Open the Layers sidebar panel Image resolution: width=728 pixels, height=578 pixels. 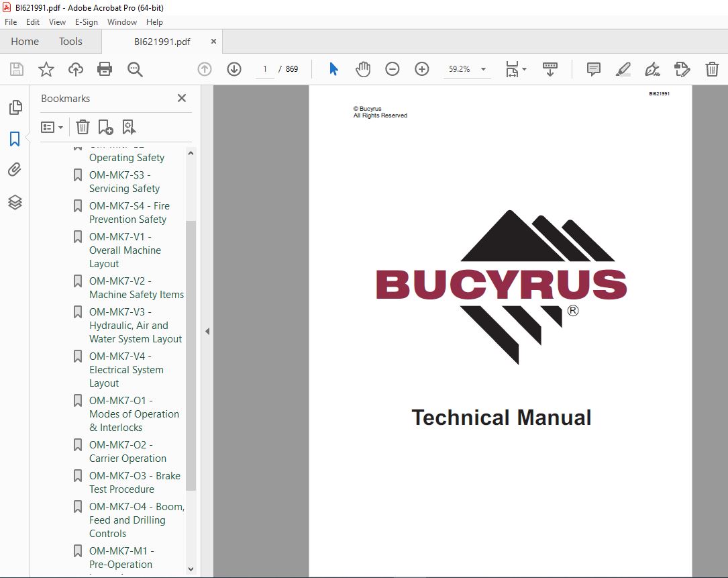coord(15,202)
